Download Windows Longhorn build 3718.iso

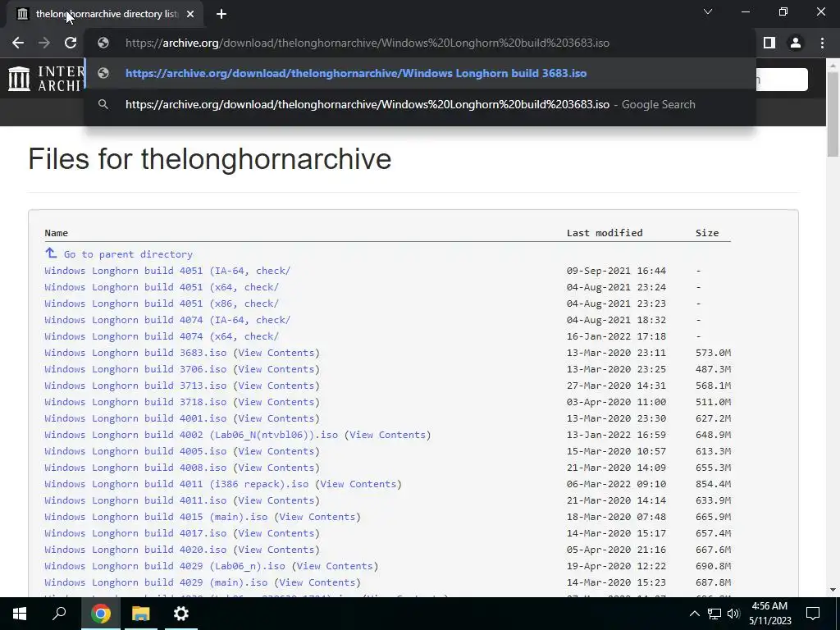point(135,402)
